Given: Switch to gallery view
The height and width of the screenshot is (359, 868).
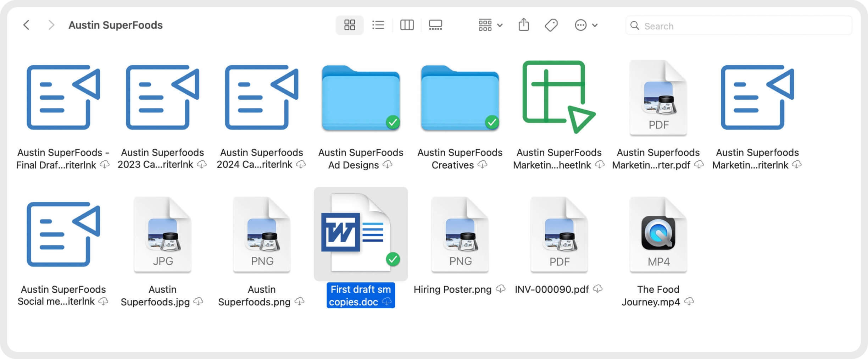Looking at the screenshot, I should pyautogui.click(x=435, y=25).
